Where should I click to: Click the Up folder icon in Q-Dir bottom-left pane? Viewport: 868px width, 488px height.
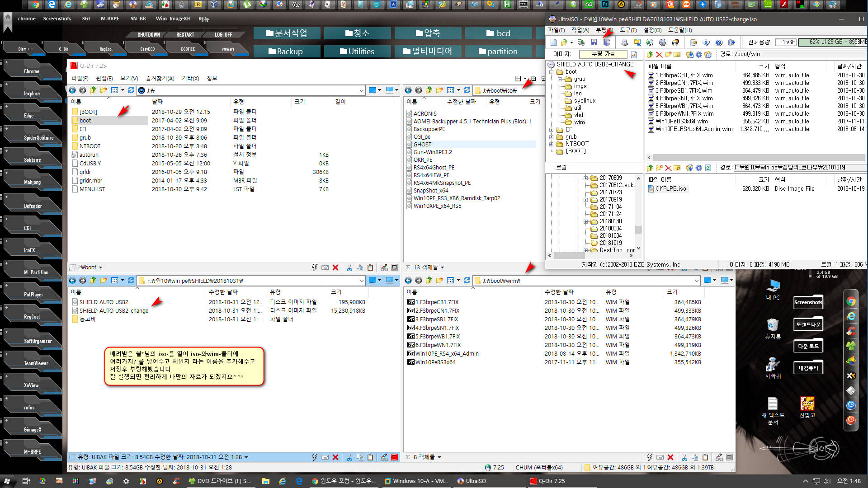93,280
